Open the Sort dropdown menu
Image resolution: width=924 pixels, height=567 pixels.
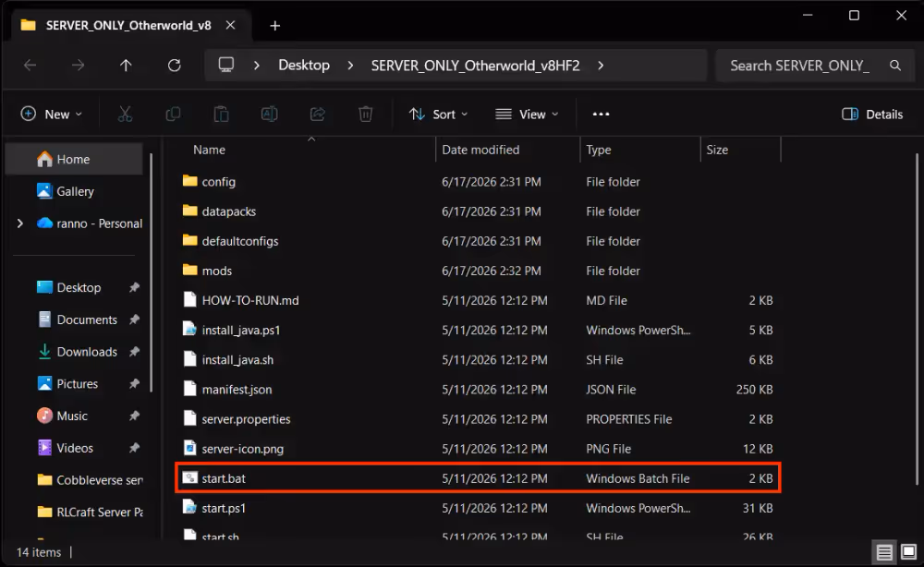coord(438,115)
